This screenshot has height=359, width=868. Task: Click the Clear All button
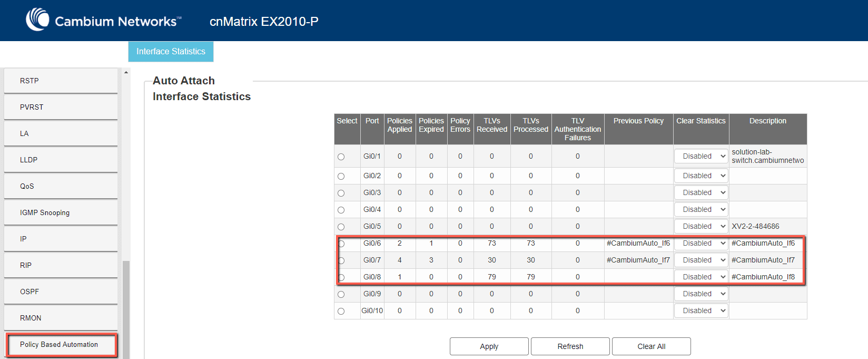coord(652,346)
